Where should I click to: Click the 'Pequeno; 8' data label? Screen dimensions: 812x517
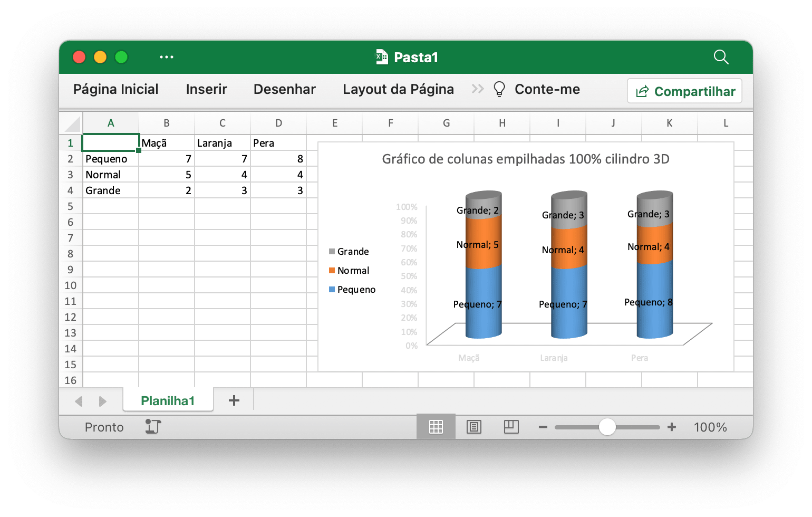649,302
